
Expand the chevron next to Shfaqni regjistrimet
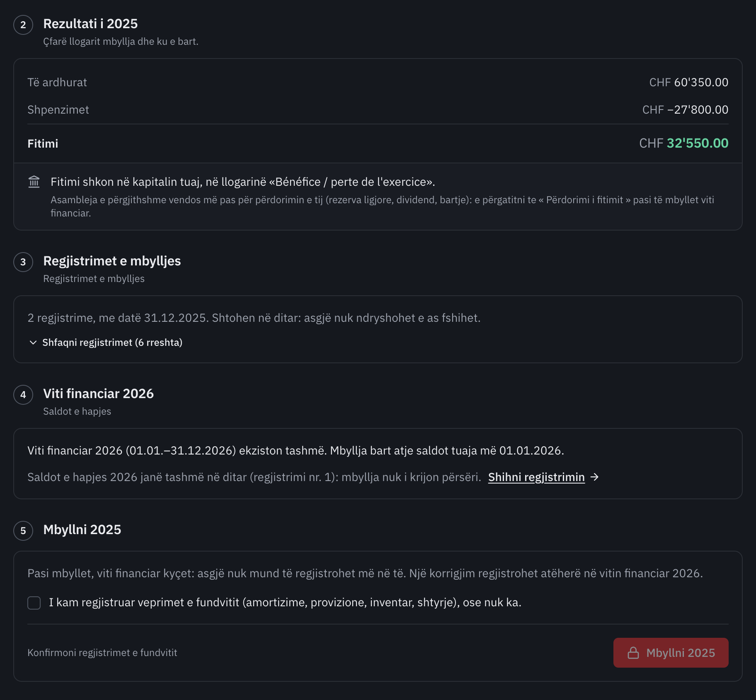click(x=33, y=343)
